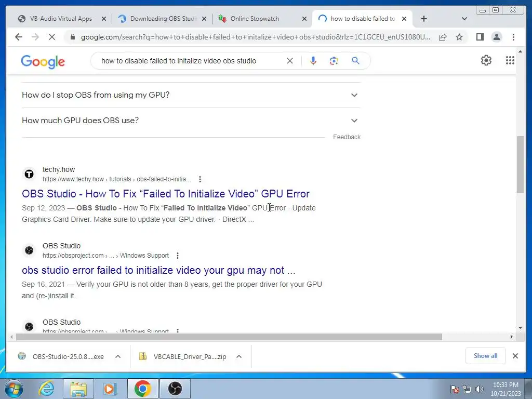This screenshot has width=532, height=399.
Task: Clear the Google search box
Action: (x=290, y=61)
